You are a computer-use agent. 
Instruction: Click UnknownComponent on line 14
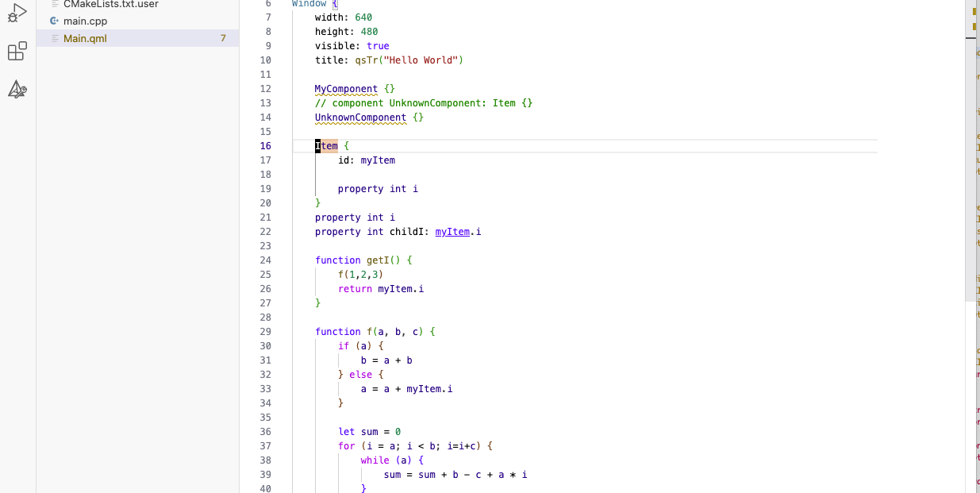point(360,117)
